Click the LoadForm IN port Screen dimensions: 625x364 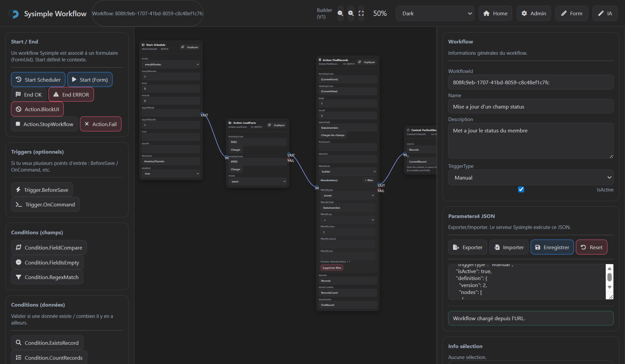pos(226,157)
